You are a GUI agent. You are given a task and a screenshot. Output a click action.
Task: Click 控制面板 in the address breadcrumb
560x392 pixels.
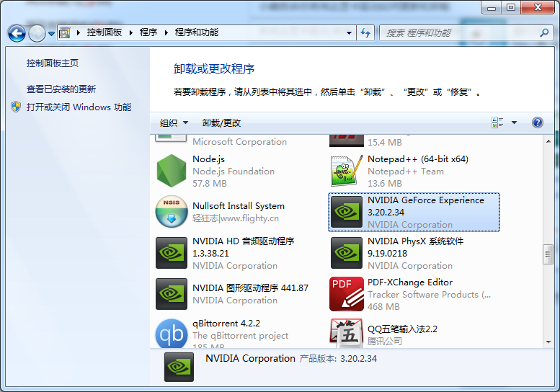105,32
